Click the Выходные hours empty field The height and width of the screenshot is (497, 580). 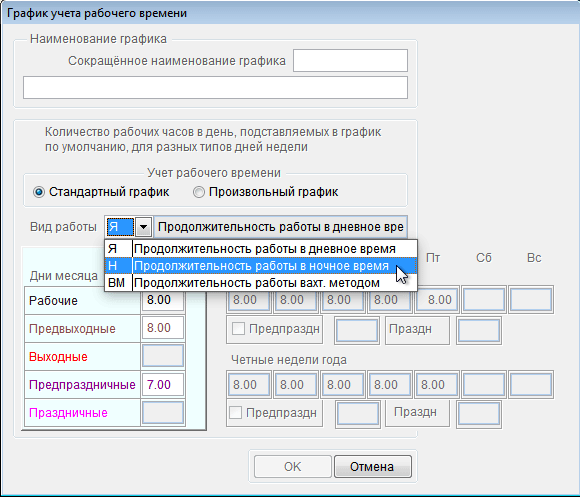click(x=162, y=356)
